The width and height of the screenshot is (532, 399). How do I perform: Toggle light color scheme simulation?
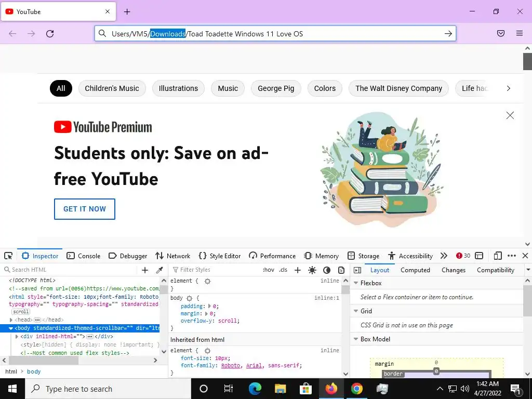312,270
